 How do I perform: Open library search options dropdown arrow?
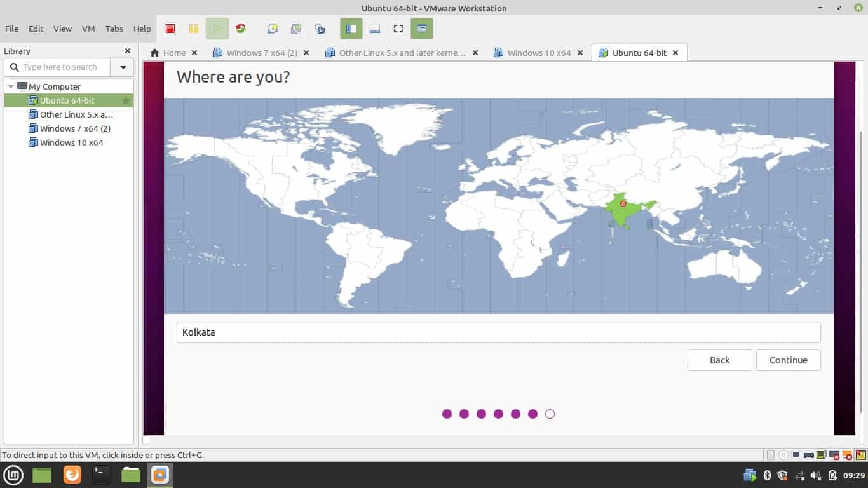pos(123,67)
